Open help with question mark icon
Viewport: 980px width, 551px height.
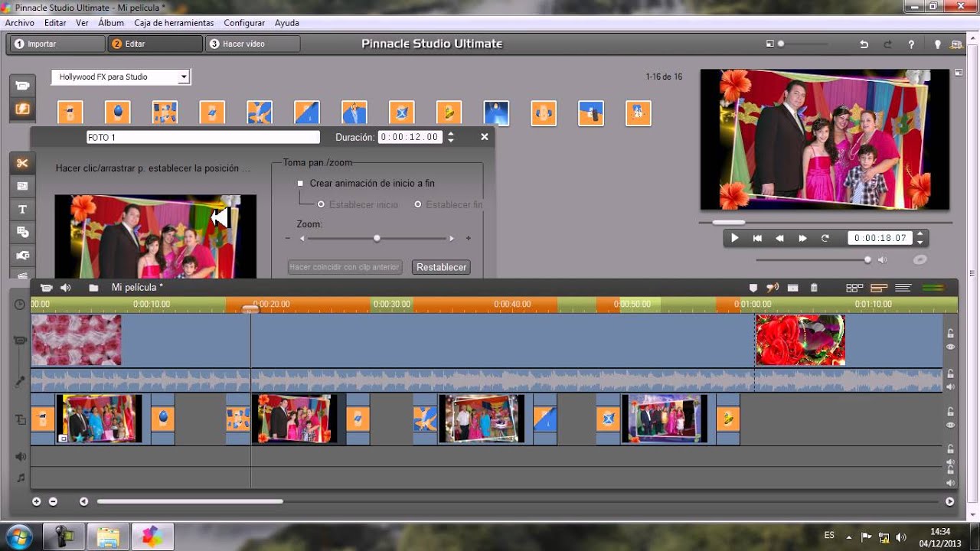(911, 44)
